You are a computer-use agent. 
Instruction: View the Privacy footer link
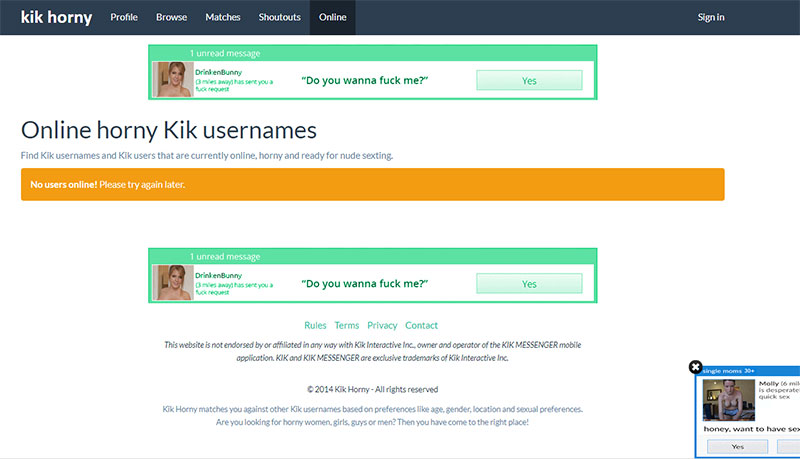(382, 325)
